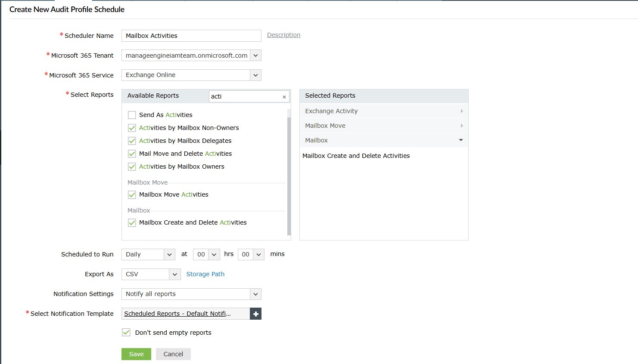Expand the Mailbox Move selected group
Image resolution: width=638 pixels, height=364 pixels.
[x=461, y=126]
